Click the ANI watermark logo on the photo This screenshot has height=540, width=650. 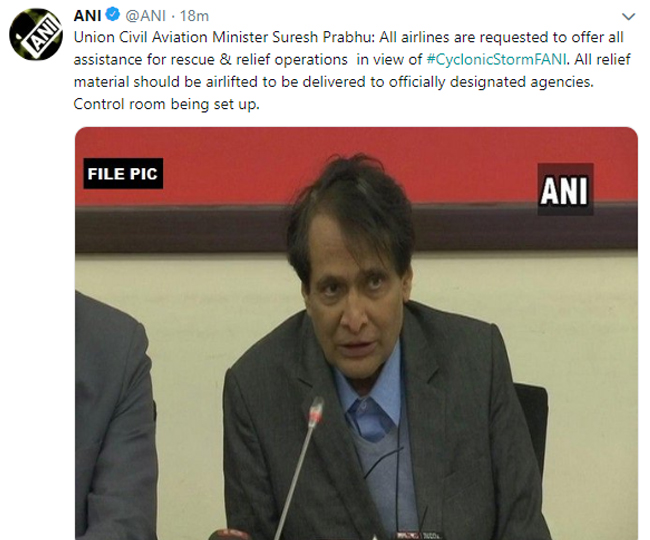pyautogui.click(x=565, y=189)
